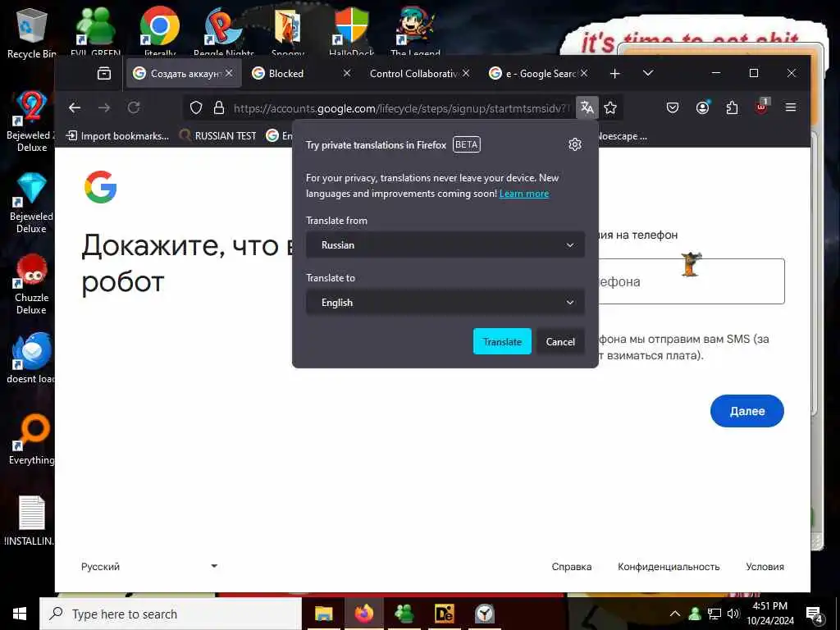The height and width of the screenshot is (630, 840).
Task: Open Конфиденциальность footer link
Action: [669, 567]
